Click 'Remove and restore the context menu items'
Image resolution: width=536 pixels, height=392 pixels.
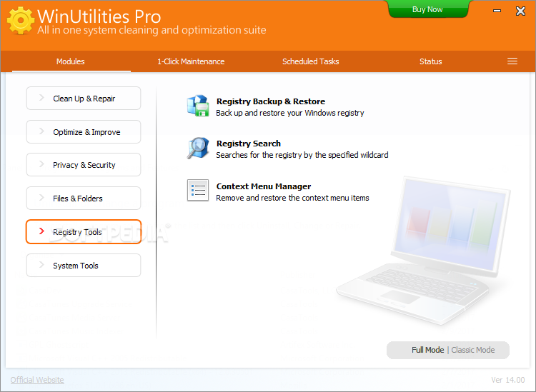pyautogui.click(x=292, y=198)
